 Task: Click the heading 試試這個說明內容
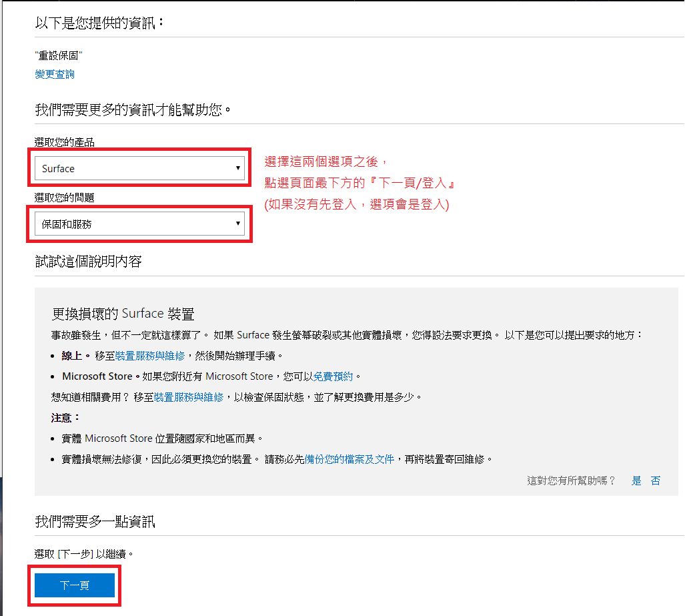(88, 262)
